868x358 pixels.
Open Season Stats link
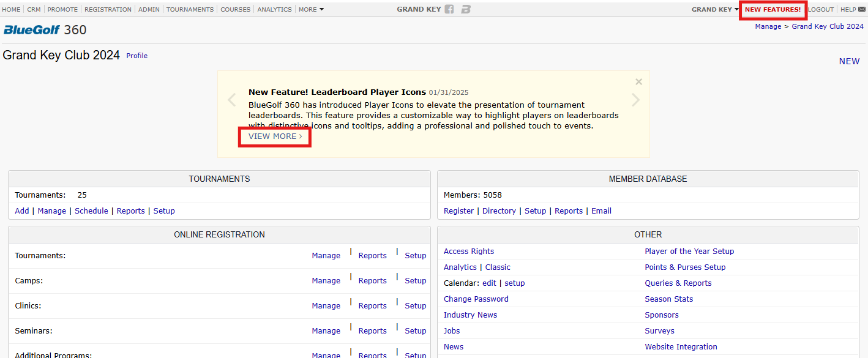point(669,299)
